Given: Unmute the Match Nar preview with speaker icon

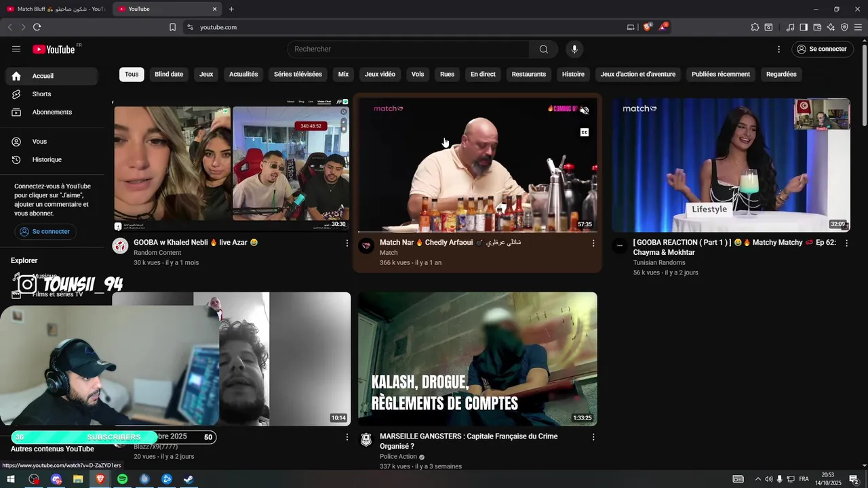Looking at the screenshot, I should 585,110.
